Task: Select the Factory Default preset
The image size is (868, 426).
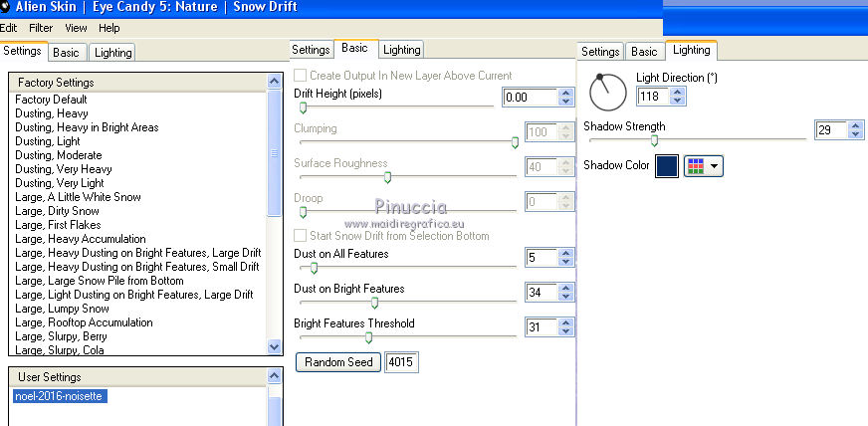Action: pos(51,100)
